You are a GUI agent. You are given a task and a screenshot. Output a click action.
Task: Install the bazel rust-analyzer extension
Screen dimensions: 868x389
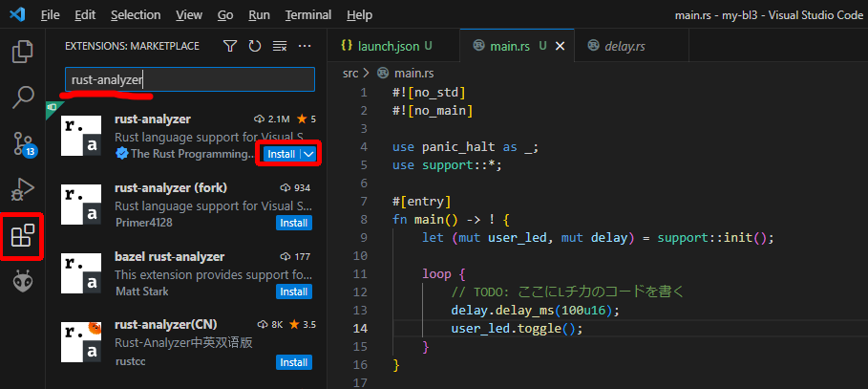click(x=293, y=292)
